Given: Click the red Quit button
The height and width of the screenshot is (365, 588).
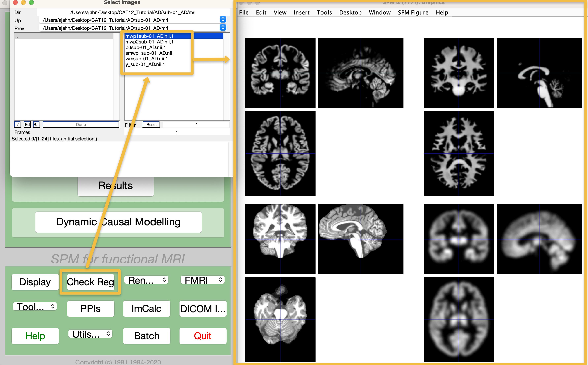Looking at the screenshot, I should tap(203, 336).
